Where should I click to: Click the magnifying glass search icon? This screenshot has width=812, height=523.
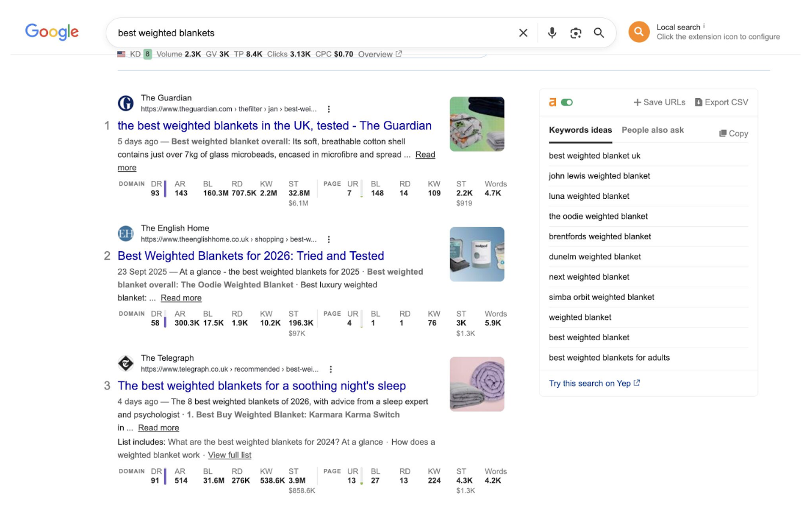599,33
